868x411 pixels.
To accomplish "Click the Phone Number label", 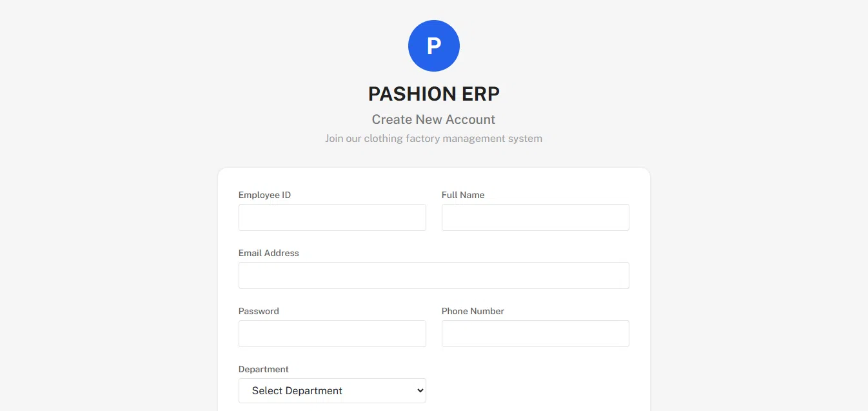I will (x=473, y=311).
